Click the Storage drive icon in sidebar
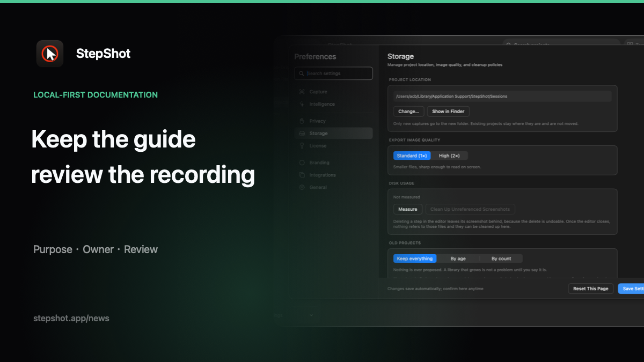This screenshot has height=362, width=644. [x=302, y=134]
